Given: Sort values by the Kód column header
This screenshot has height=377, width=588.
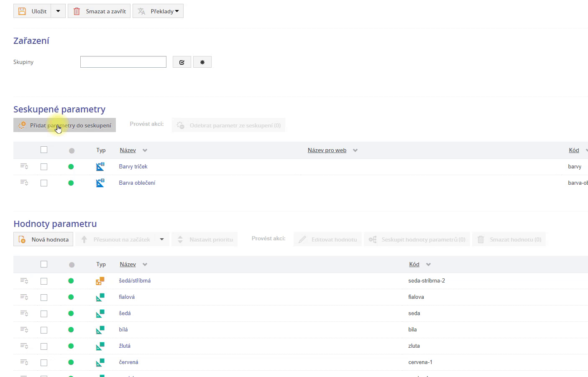Looking at the screenshot, I should tap(414, 264).
